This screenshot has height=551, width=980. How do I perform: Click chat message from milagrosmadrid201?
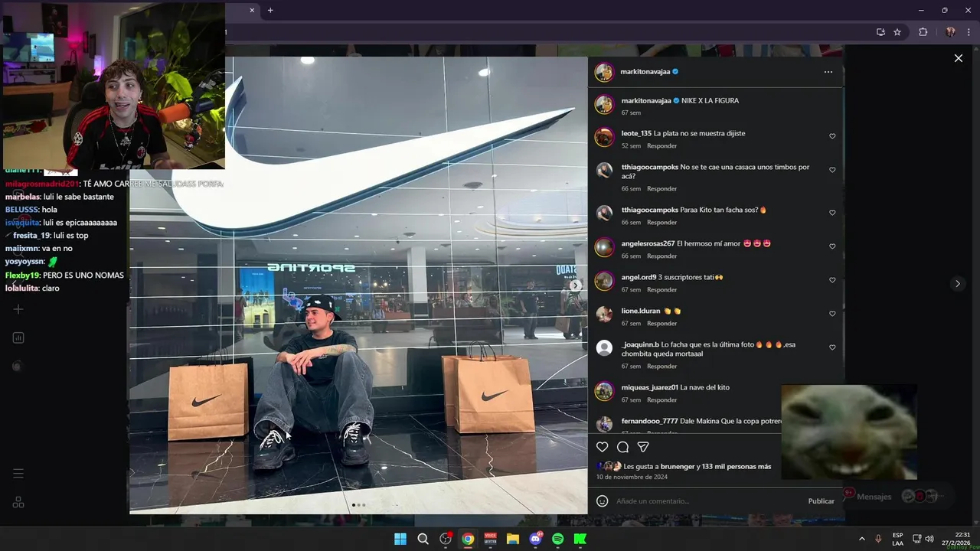(x=115, y=184)
